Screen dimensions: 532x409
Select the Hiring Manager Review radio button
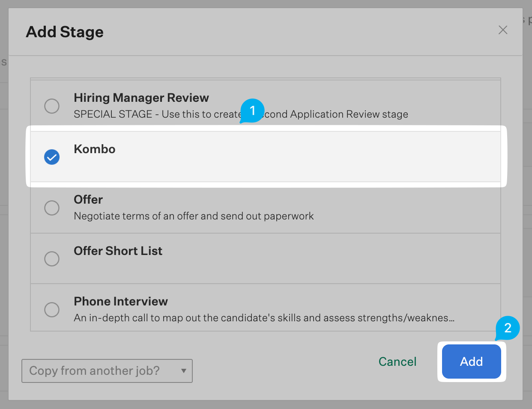point(52,106)
